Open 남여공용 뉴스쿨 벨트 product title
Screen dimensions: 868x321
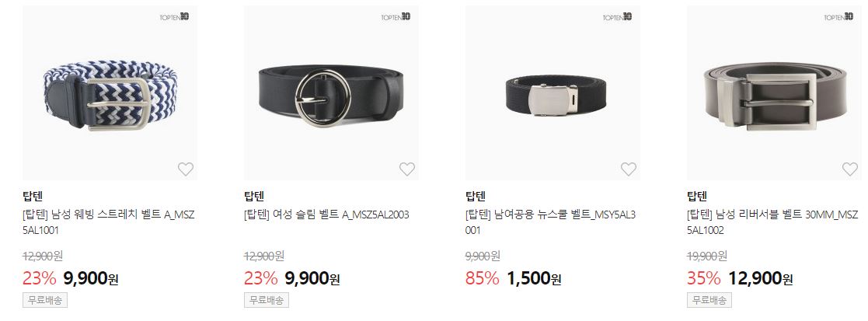tap(551, 222)
